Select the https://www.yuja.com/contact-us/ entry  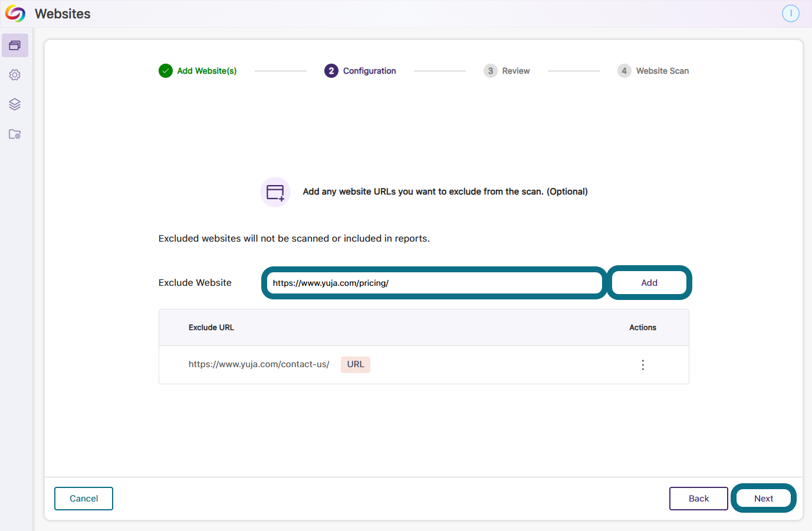259,364
